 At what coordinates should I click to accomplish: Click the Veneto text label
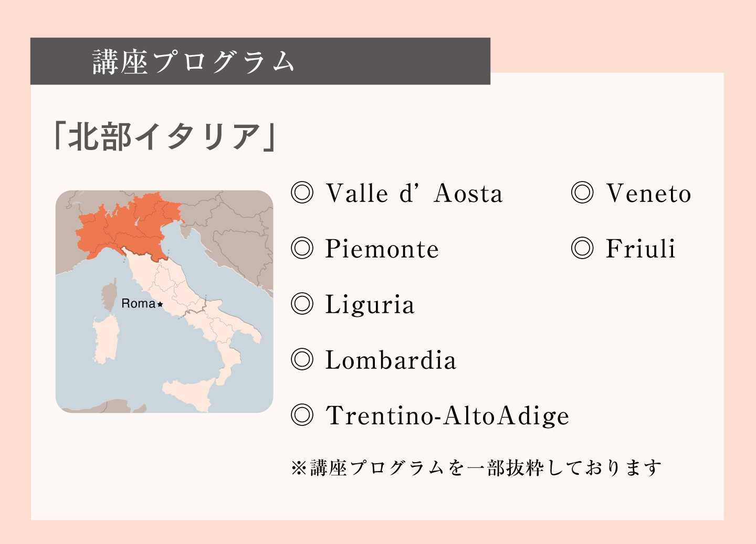point(648,193)
